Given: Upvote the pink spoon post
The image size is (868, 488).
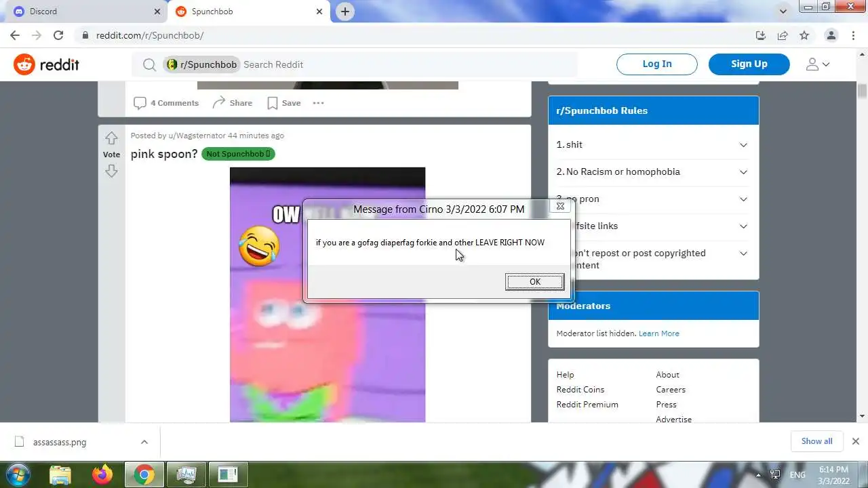Looking at the screenshot, I should [x=111, y=138].
